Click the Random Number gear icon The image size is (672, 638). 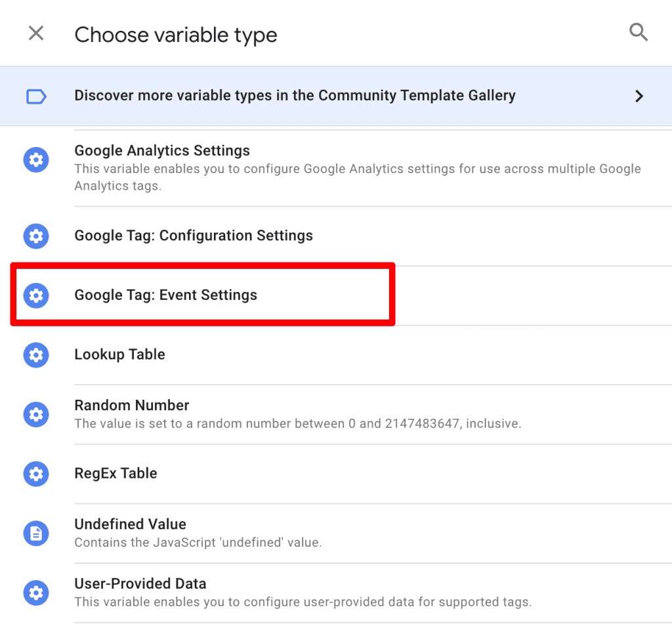coord(36,414)
